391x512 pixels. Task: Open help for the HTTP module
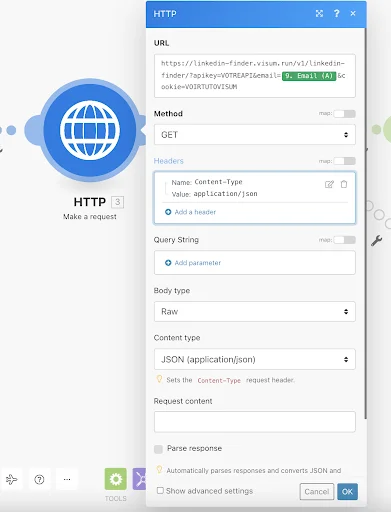pos(337,14)
